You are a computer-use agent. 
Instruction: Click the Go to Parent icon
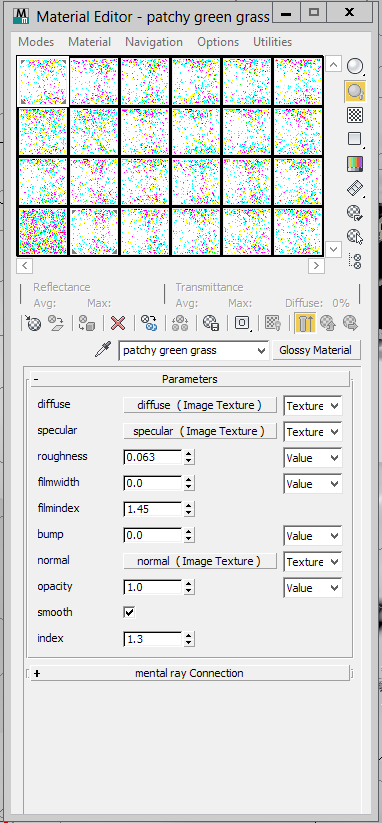(328, 323)
